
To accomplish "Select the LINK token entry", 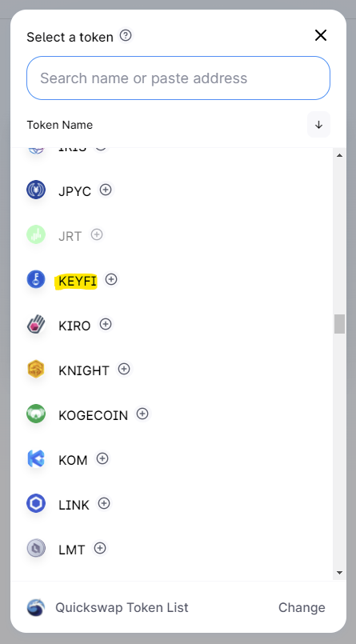I will tap(172, 503).
